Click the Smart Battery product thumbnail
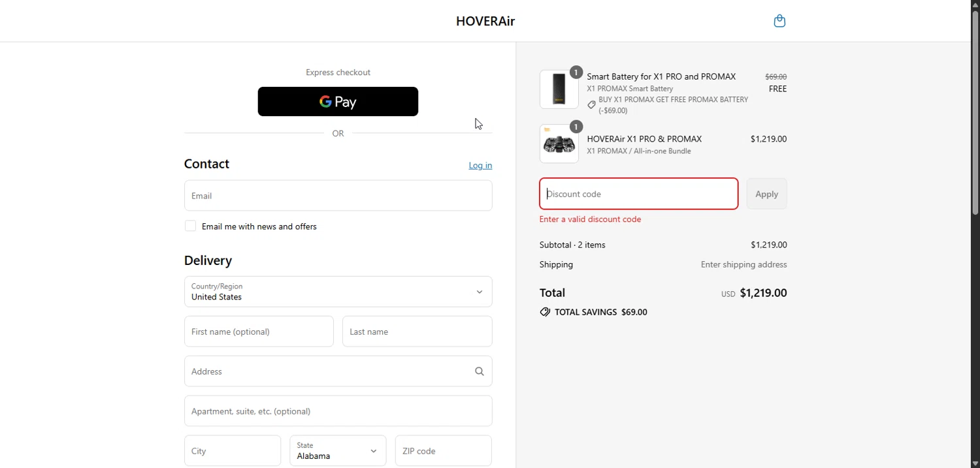This screenshot has width=980, height=468. tap(559, 89)
